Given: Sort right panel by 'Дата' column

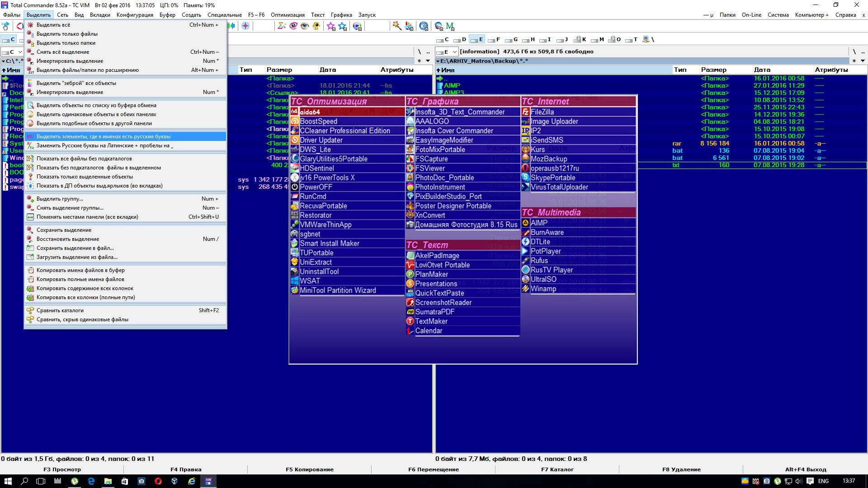Looking at the screenshot, I should point(782,70).
